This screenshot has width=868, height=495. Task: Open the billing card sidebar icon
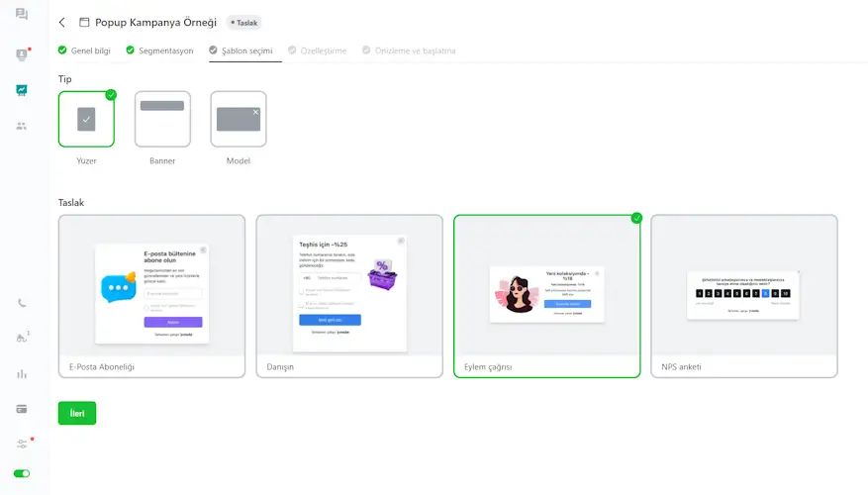(22, 409)
